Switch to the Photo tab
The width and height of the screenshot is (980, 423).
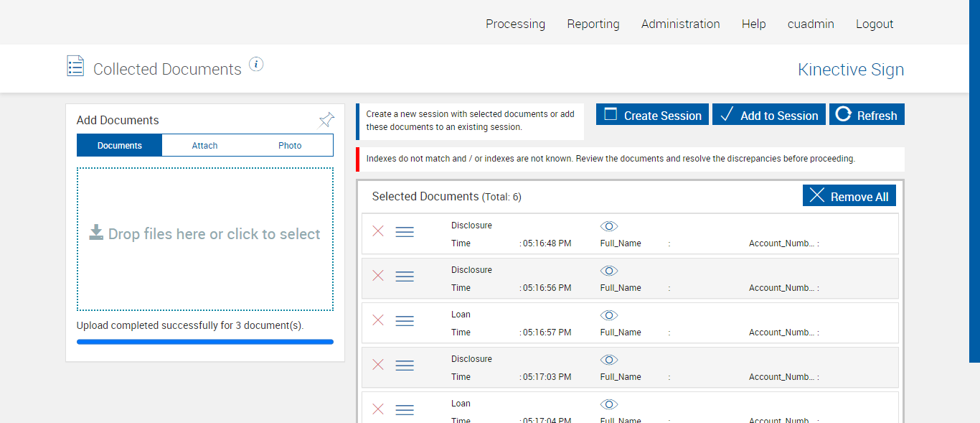(x=290, y=145)
